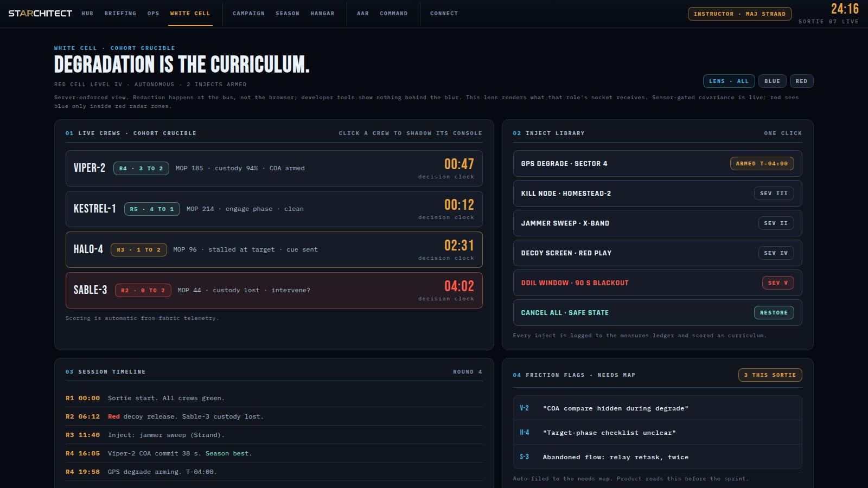Click the 02 INJECT LIBRARY heading
The height and width of the screenshot is (488, 868).
point(549,133)
